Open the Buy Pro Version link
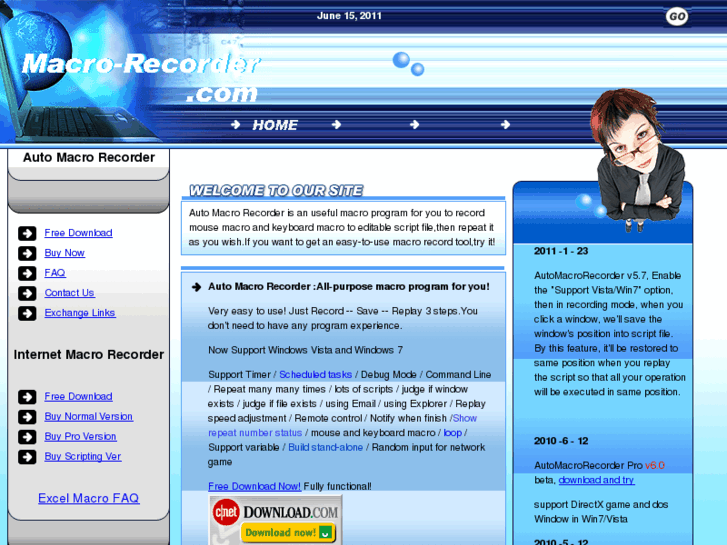 pos(80,436)
